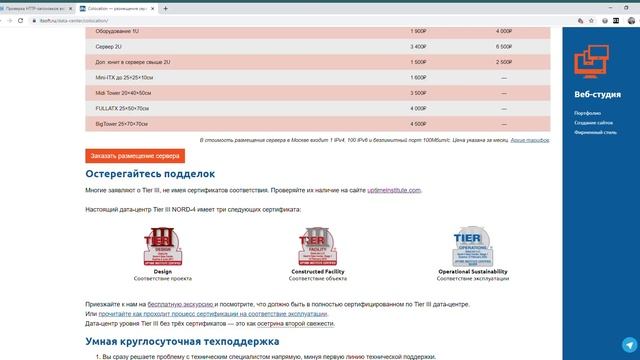Reload the page with the refresh icon
Viewport: 640px width, 360px height.
point(20,20)
